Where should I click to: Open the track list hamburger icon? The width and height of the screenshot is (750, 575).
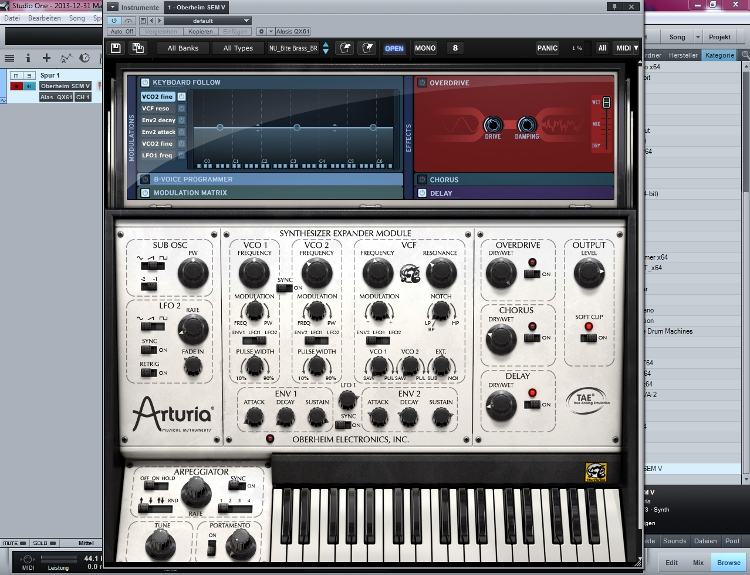point(9,58)
